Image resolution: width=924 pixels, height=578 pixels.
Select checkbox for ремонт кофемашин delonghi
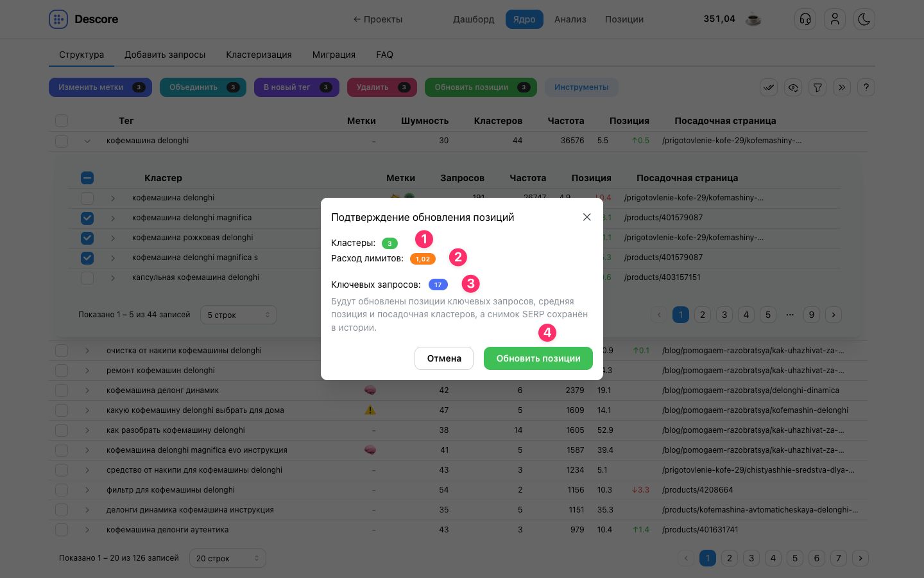[62, 371]
